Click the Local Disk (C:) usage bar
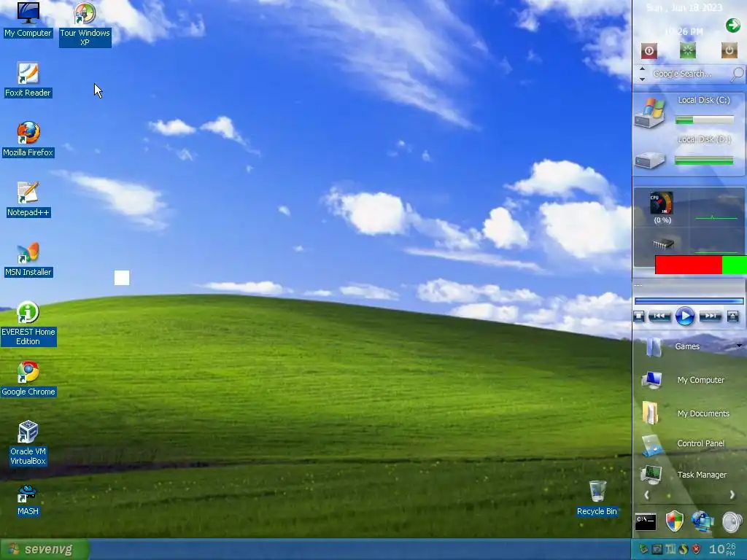Screen dimensions: 747x560 pyautogui.click(x=705, y=120)
